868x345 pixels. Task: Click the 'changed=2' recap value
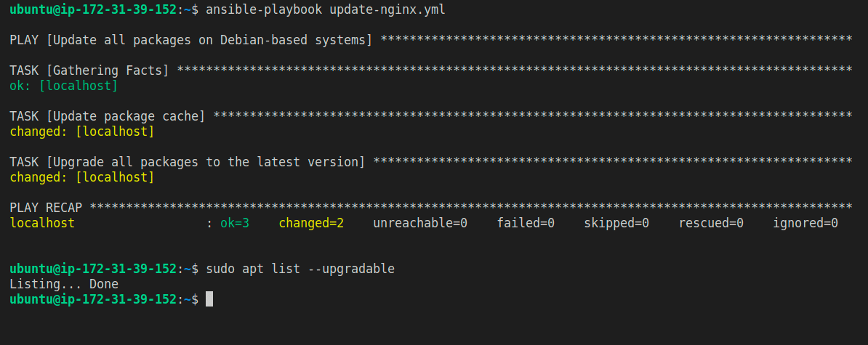[311, 224]
